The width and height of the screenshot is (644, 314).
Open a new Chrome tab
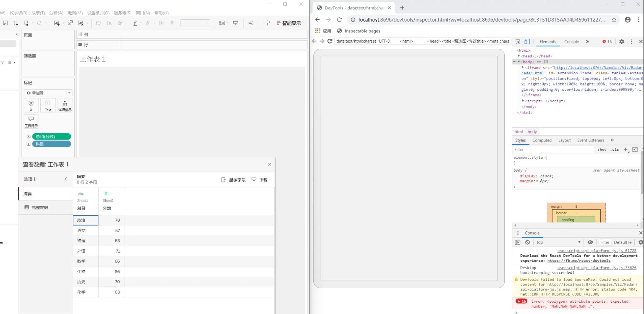click(x=402, y=8)
